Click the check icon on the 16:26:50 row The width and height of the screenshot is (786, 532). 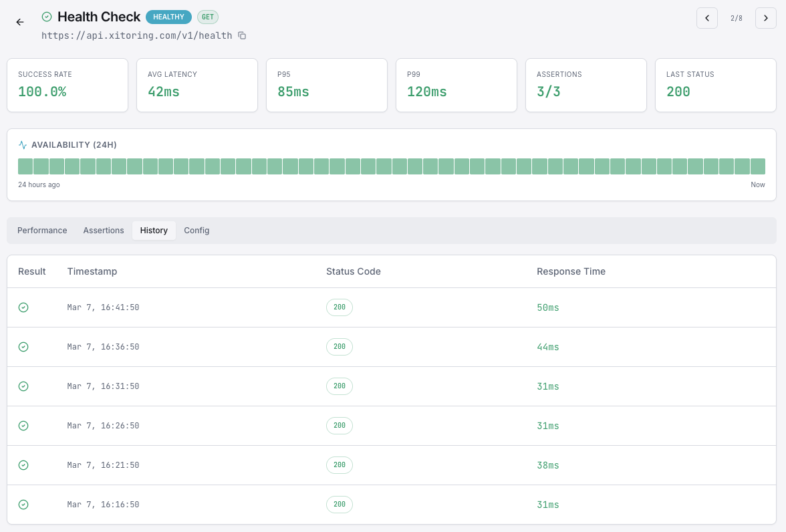point(23,426)
